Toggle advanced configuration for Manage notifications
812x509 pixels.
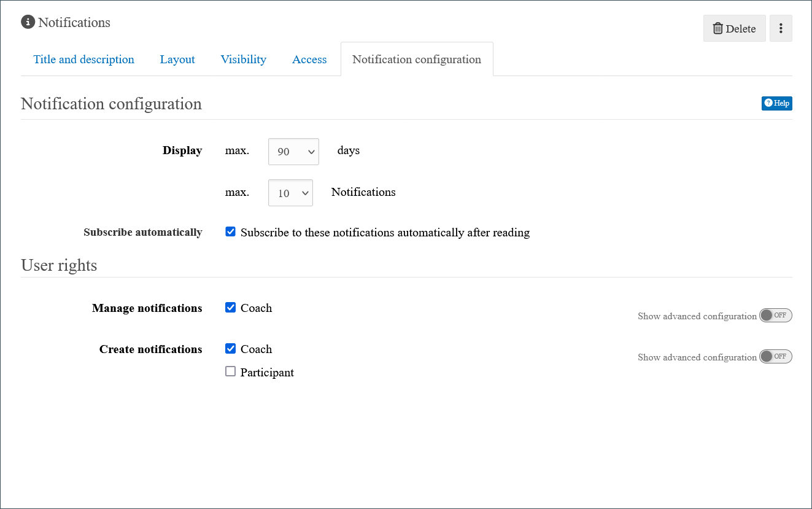point(776,316)
